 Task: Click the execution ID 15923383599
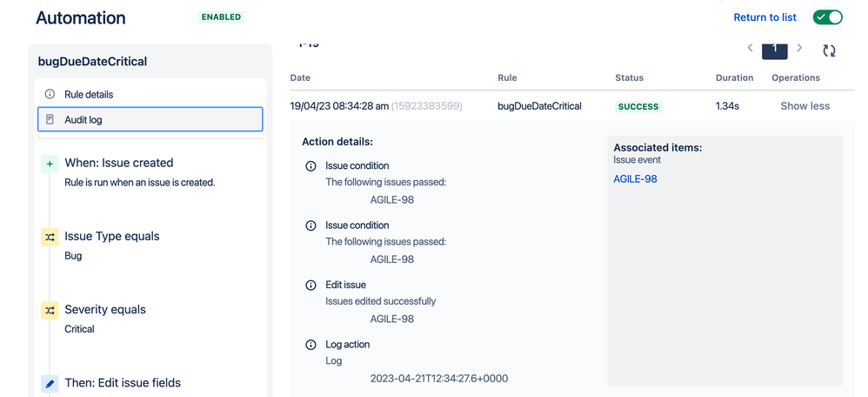[x=427, y=106]
